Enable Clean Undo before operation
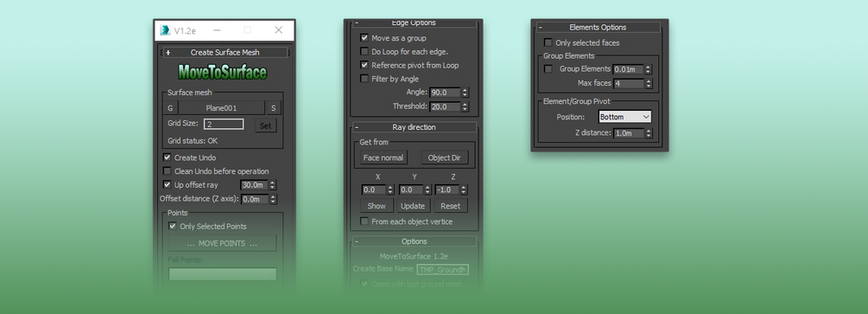868x314 pixels. 168,171
